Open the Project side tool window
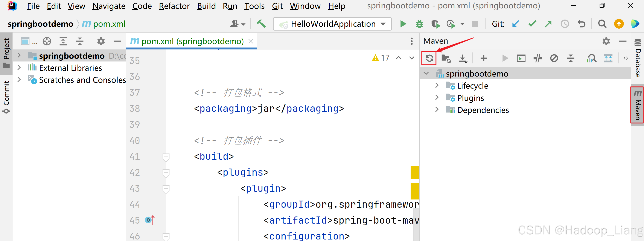Image resolution: width=644 pixels, height=241 pixels. [x=6, y=53]
